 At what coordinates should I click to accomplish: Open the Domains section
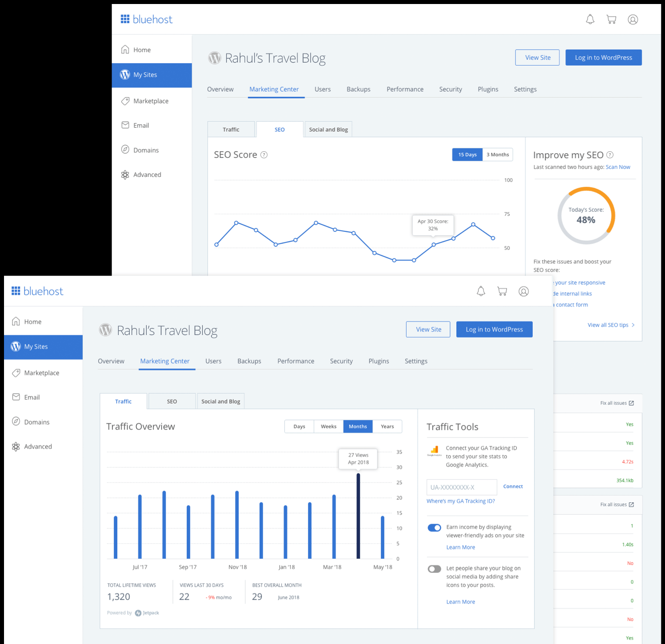pyautogui.click(x=37, y=422)
